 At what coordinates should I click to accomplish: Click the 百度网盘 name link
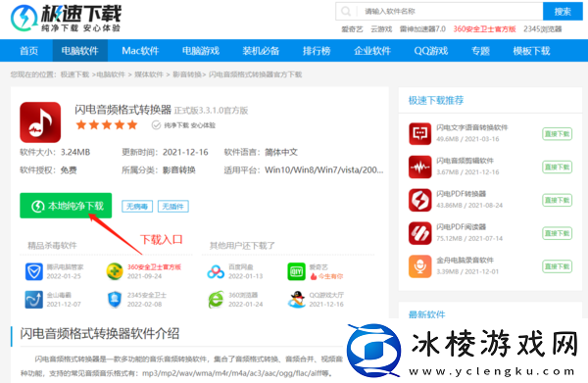click(241, 267)
